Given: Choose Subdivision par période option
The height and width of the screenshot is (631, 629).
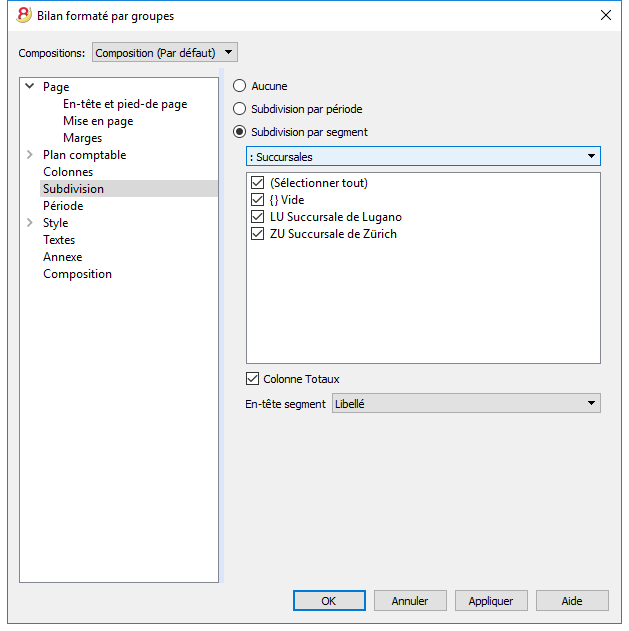Looking at the screenshot, I should (x=239, y=109).
